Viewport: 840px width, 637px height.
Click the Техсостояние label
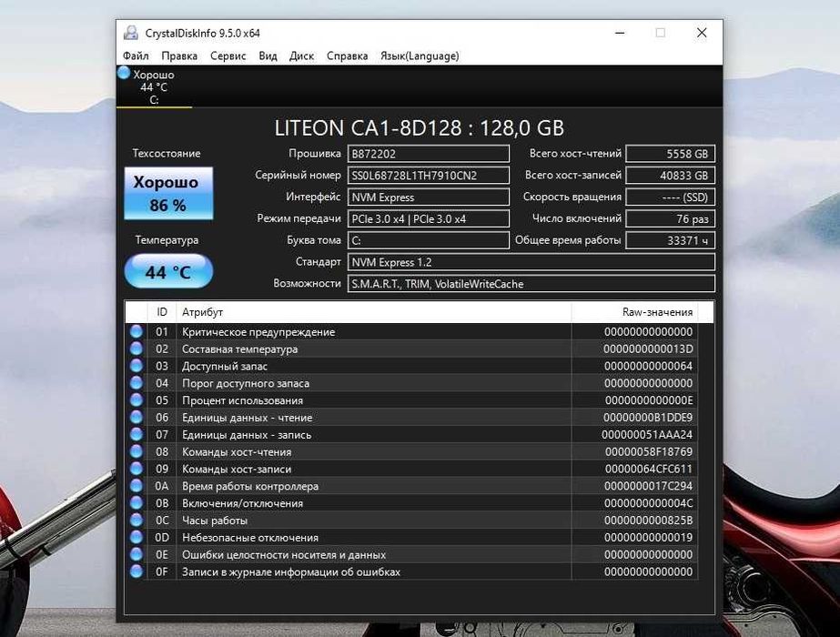[x=167, y=153]
